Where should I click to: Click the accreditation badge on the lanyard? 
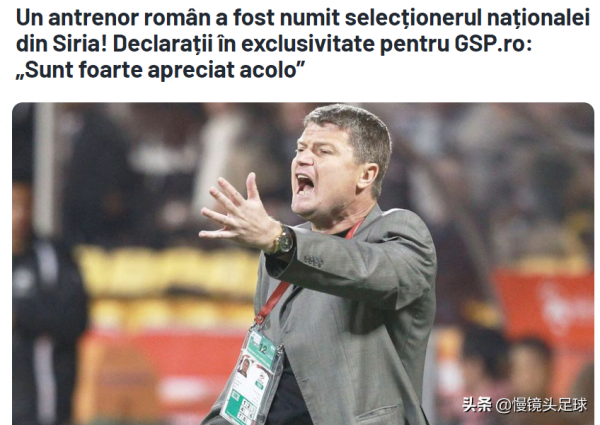(253, 377)
